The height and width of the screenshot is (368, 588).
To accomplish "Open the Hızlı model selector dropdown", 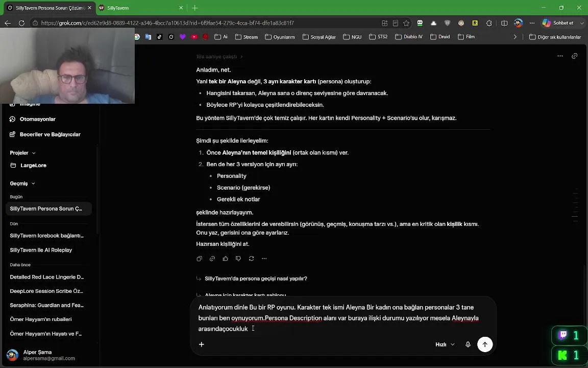I will (445, 344).
